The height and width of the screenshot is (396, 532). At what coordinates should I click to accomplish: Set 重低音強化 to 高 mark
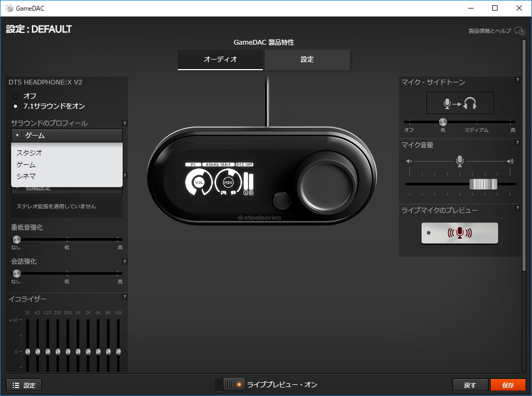click(x=118, y=239)
